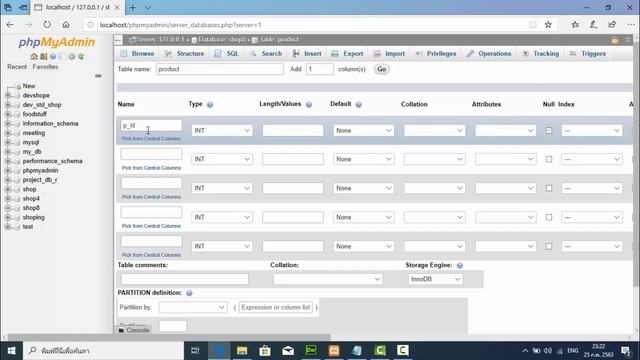Click help icon next to Storage Engine
Image resolution: width=640 pixels, height=360 pixels.
460,265
